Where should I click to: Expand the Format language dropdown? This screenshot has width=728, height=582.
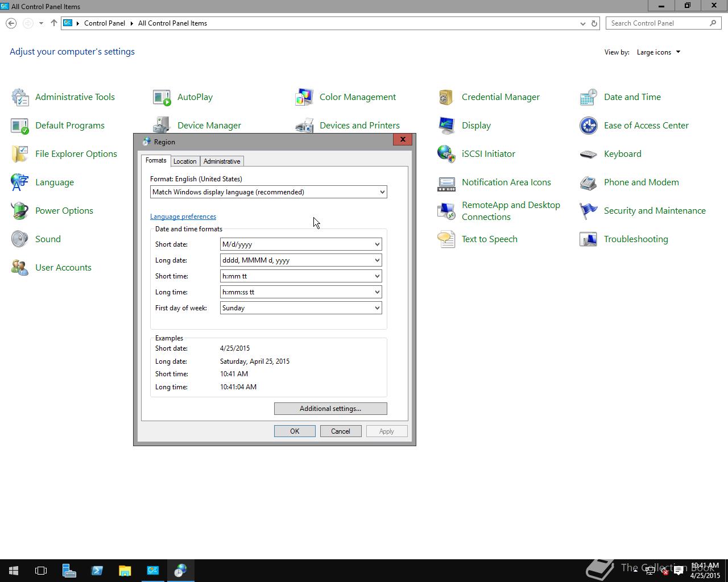pos(268,192)
